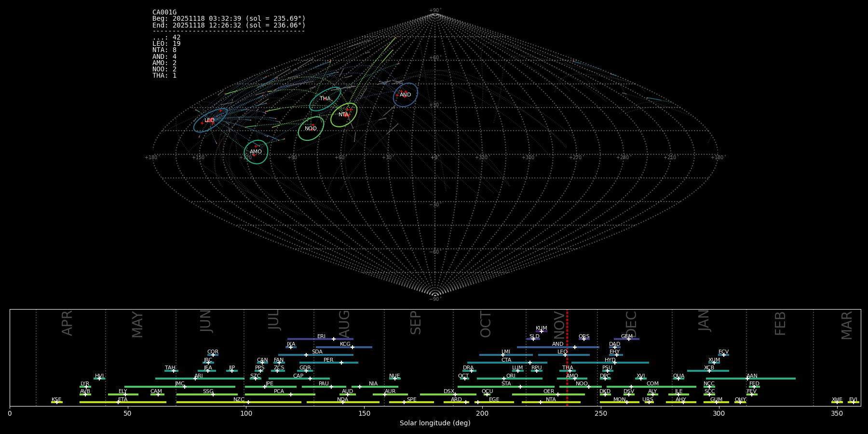The width and height of the screenshot is (868, 434).
Task: Click the PER shower bar in timeline
Action: [x=328, y=363]
